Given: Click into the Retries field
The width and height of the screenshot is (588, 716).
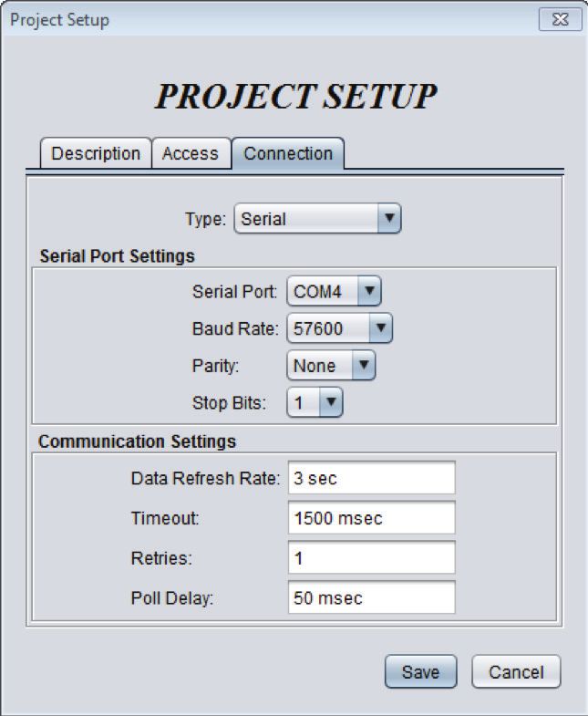Looking at the screenshot, I should (x=372, y=557).
